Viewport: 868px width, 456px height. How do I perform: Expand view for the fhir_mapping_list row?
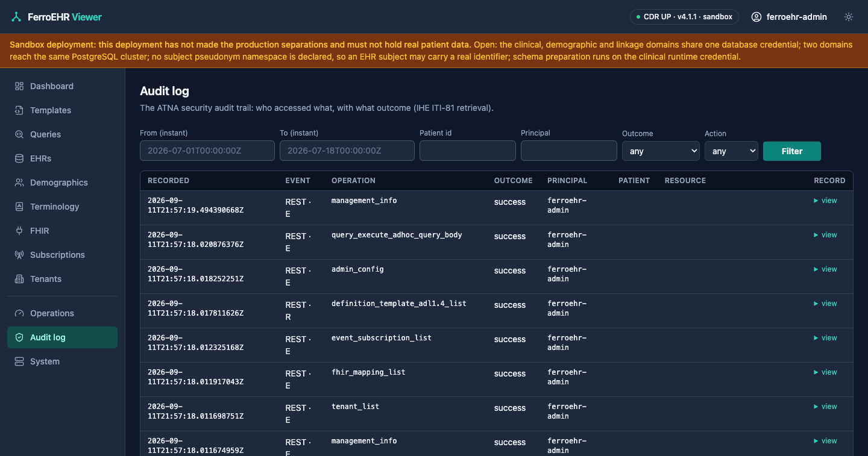tap(825, 372)
